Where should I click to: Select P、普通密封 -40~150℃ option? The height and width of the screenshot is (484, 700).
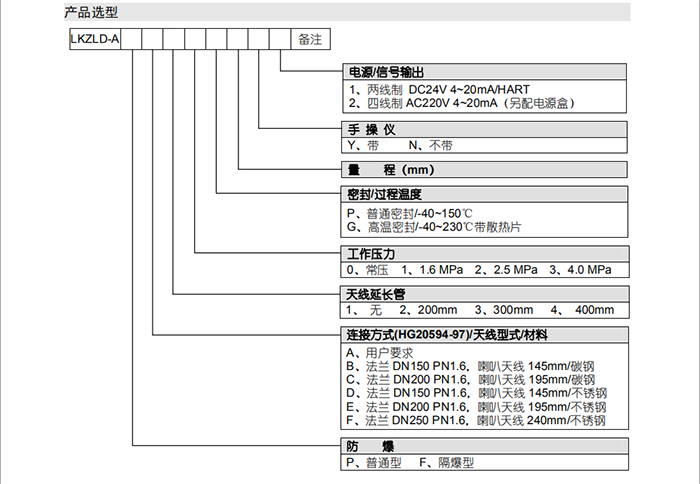pos(410,213)
